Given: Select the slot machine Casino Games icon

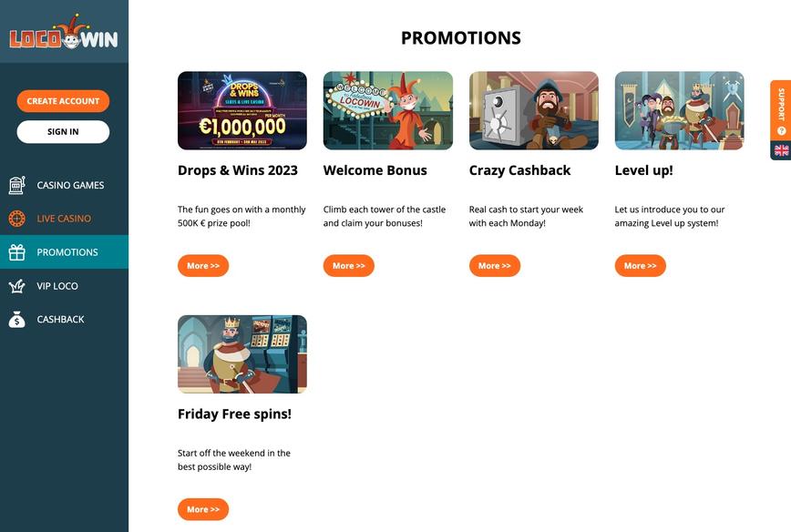Looking at the screenshot, I should (16, 185).
